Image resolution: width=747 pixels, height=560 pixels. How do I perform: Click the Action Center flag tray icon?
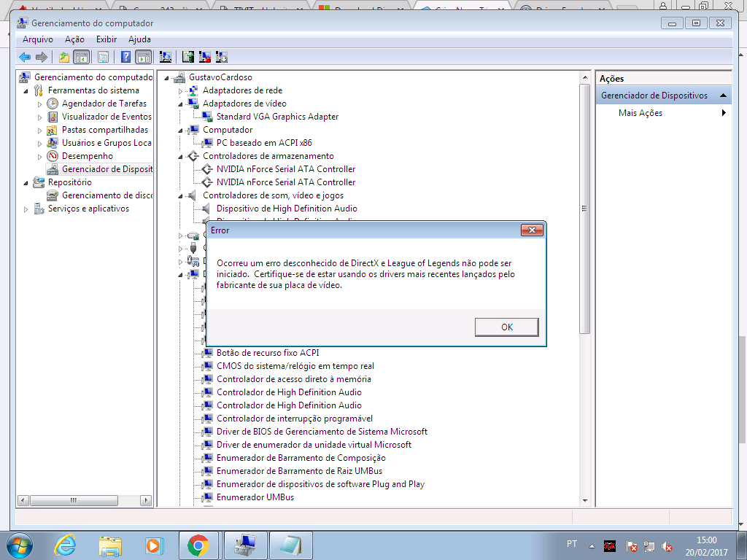[632, 547]
